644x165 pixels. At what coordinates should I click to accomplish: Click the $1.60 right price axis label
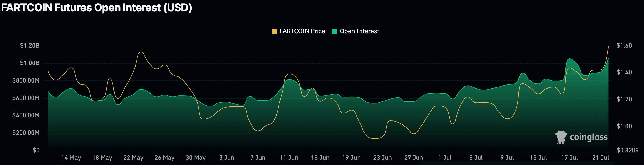pyautogui.click(x=624, y=46)
